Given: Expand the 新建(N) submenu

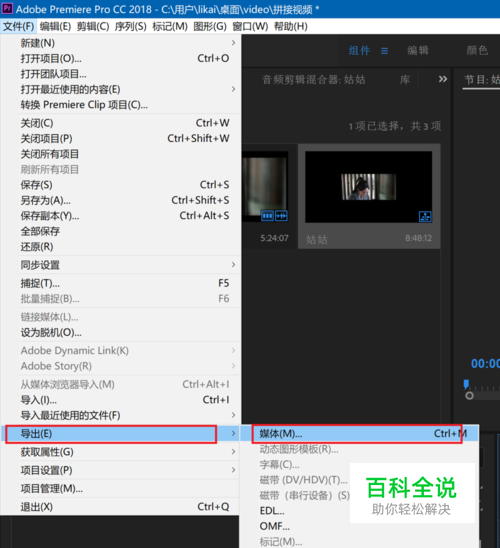Looking at the screenshot, I should (121, 43).
